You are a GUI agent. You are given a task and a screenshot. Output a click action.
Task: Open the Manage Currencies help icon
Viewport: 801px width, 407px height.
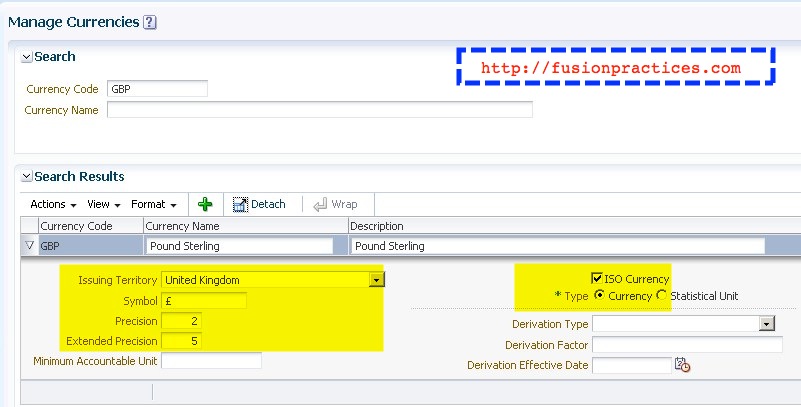(x=150, y=22)
